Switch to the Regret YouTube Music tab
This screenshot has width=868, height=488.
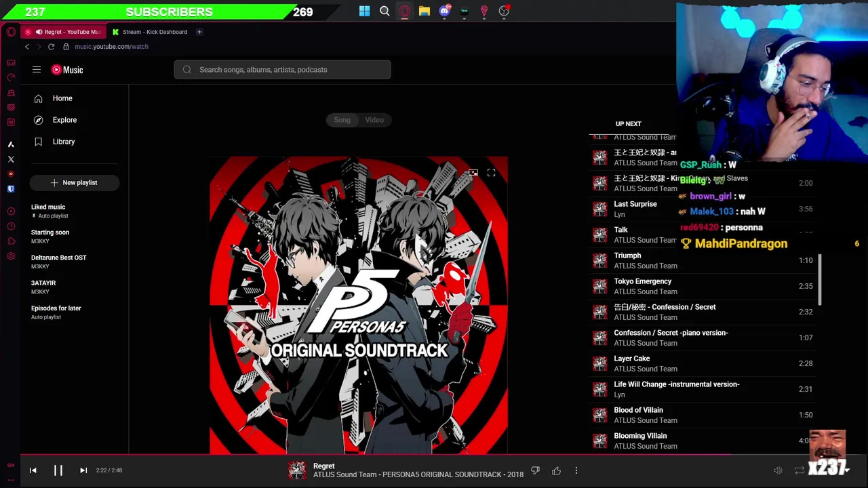pyautogui.click(x=64, y=32)
